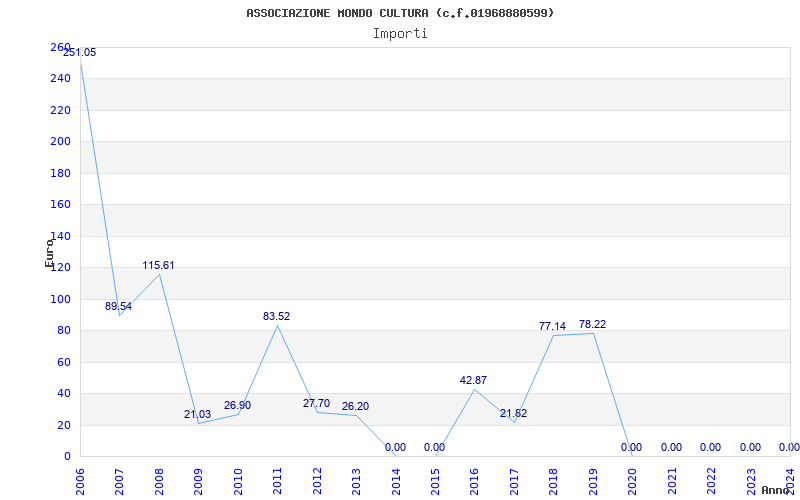800x500 pixels.
Task: Select the 21.82 data label
Action: pyautogui.click(x=513, y=413)
